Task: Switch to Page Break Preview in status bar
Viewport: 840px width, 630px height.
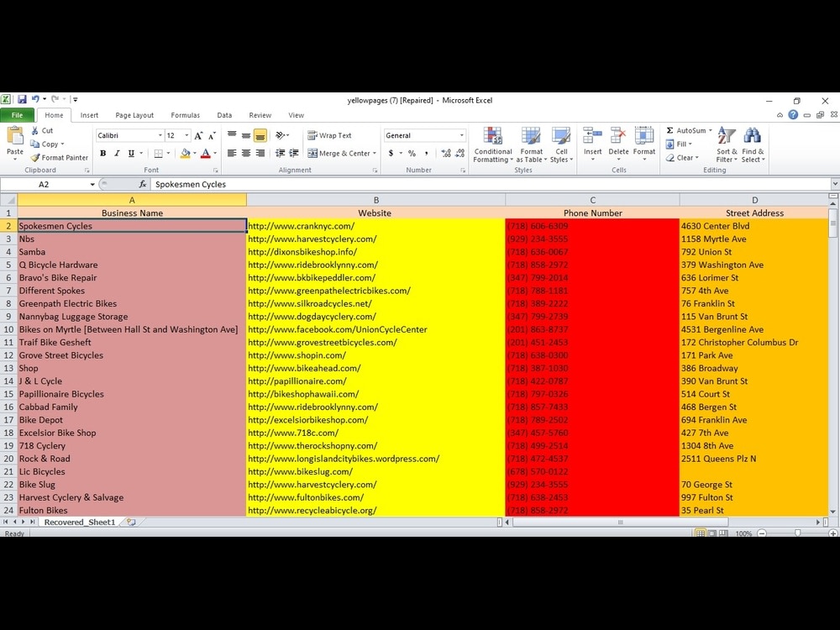Action: coord(724,533)
